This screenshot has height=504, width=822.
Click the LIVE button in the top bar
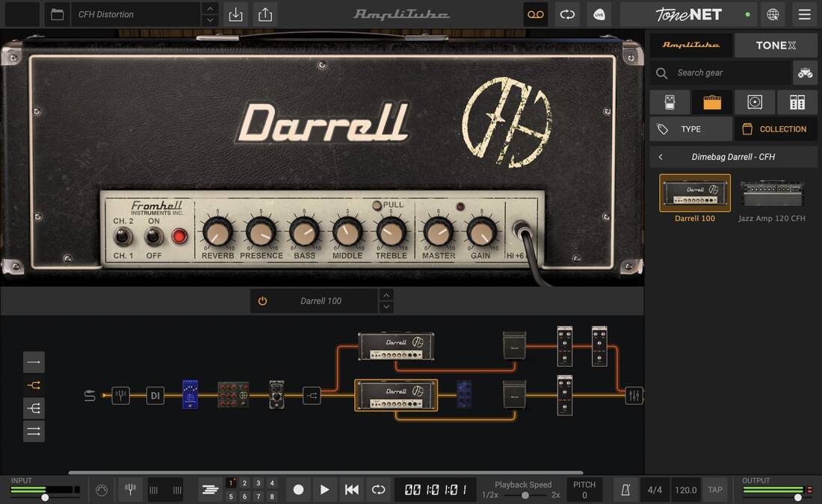pos(599,14)
